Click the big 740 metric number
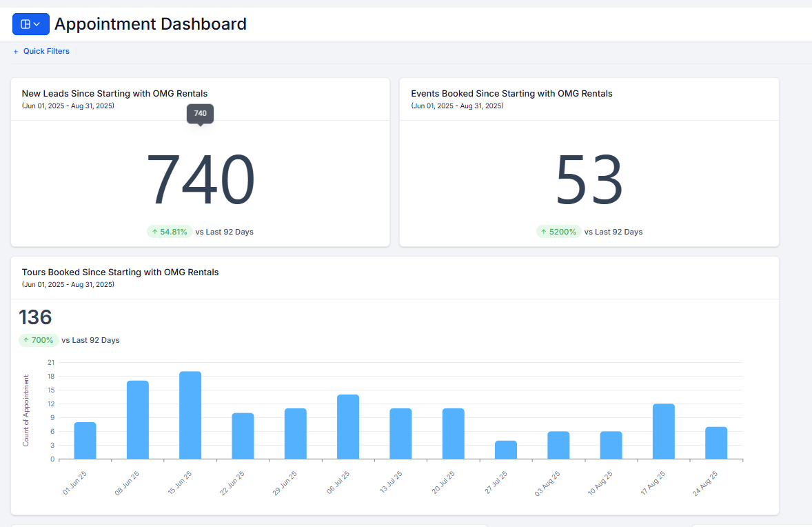The width and height of the screenshot is (812, 527). click(x=201, y=179)
